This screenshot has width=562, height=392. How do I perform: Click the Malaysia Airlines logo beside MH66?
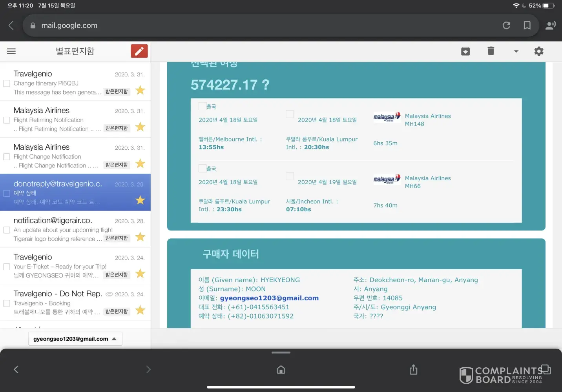coord(387,179)
